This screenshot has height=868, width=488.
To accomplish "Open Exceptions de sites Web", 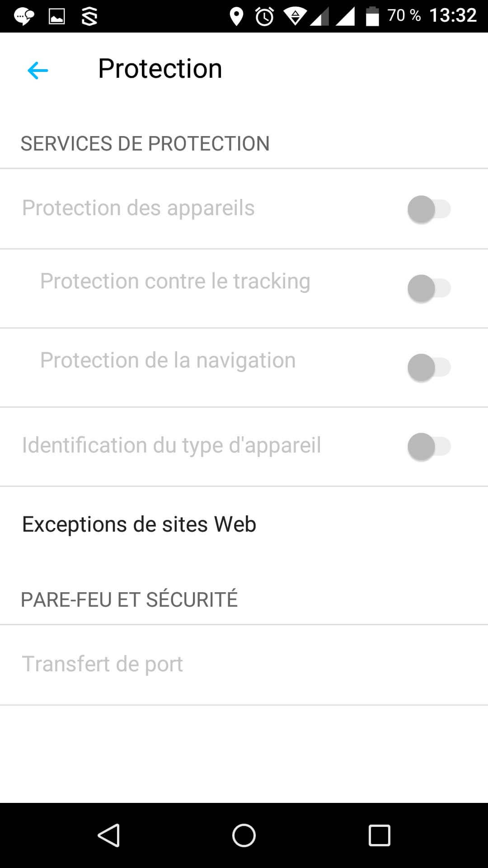I will [x=139, y=524].
